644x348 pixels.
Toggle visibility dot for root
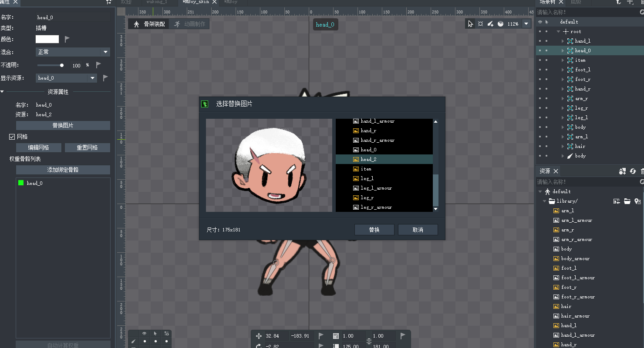point(540,31)
